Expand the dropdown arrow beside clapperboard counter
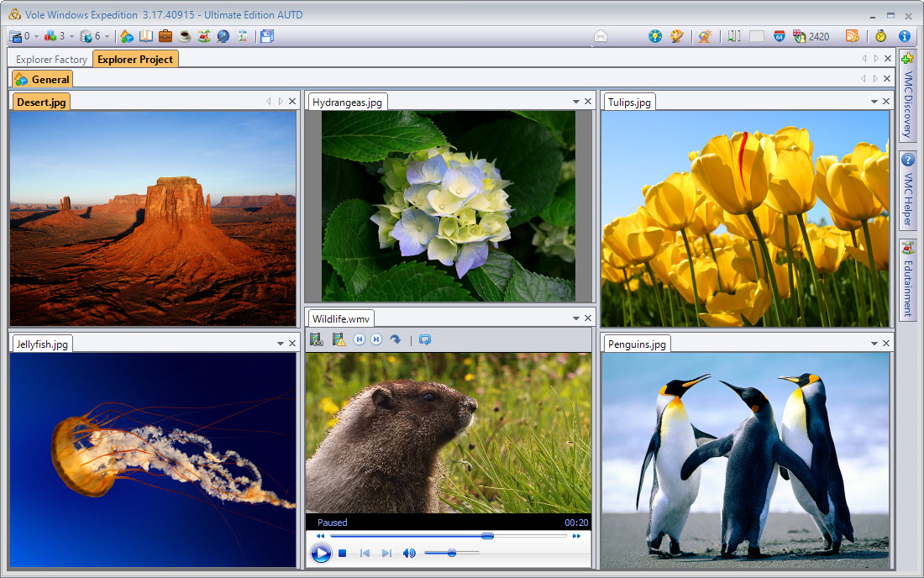This screenshot has width=924, height=578. [x=36, y=36]
